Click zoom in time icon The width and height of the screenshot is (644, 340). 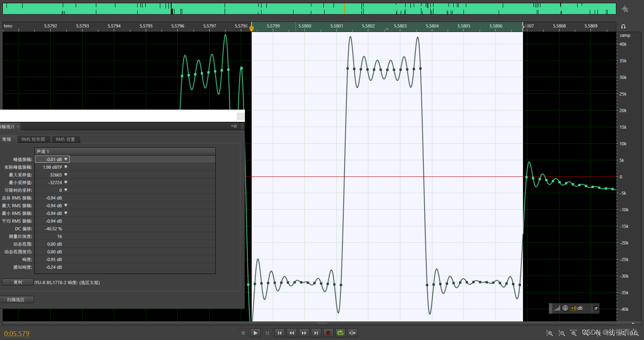click(574, 333)
